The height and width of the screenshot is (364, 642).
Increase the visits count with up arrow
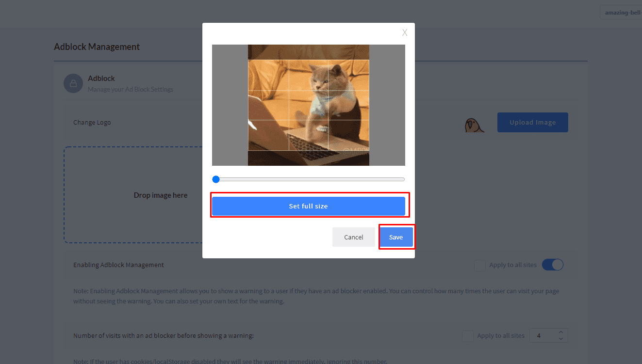coord(561,332)
